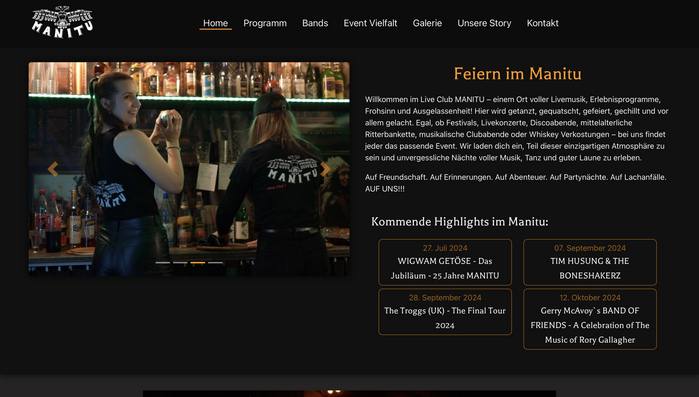
Task: Open the TIM HUSUNG & THE BONESHAKERZ event
Action: point(590,262)
